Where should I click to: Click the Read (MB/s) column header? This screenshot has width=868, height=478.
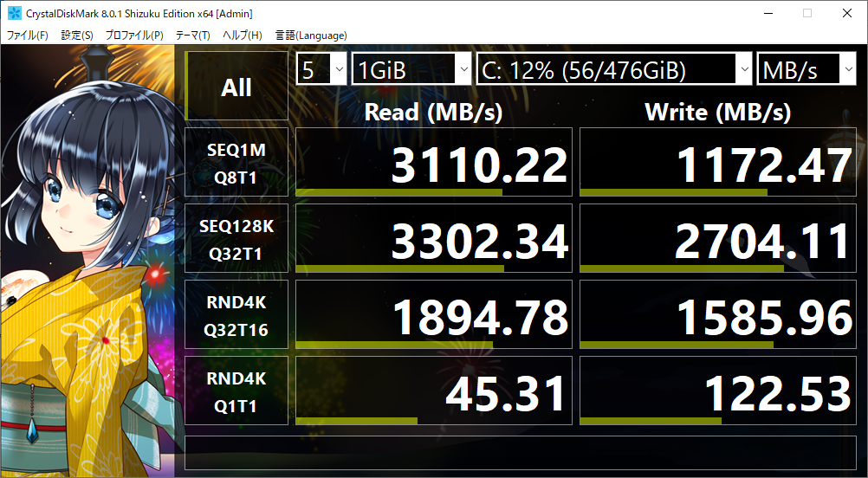433,113
